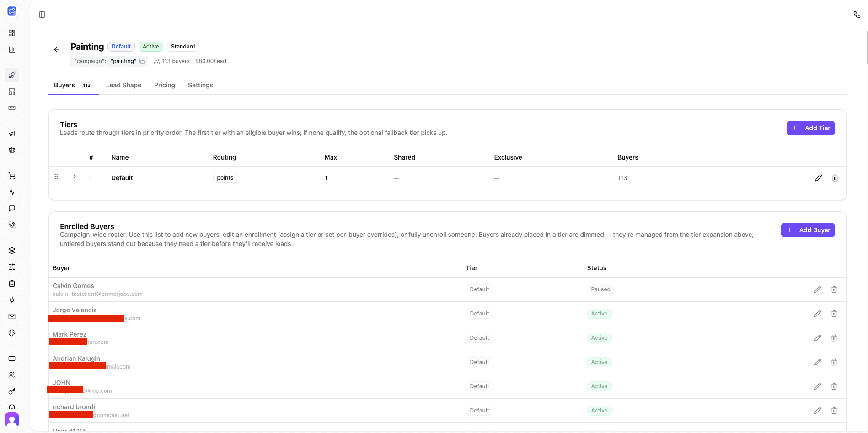Edit Jorge Valencia enrollment
Screen dimensions: 868x433
pyautogui.click(x=818, y=314)
